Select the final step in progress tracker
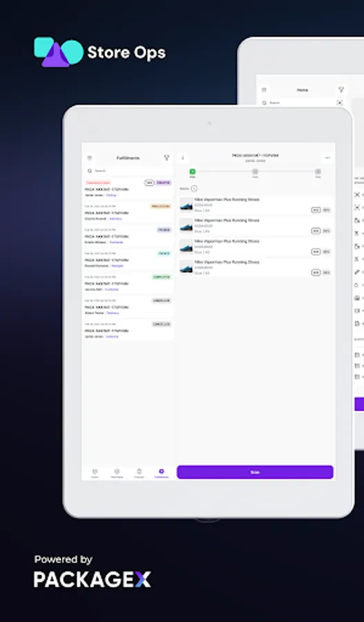Viewport: 364px width, 622px height. [318, 172]
